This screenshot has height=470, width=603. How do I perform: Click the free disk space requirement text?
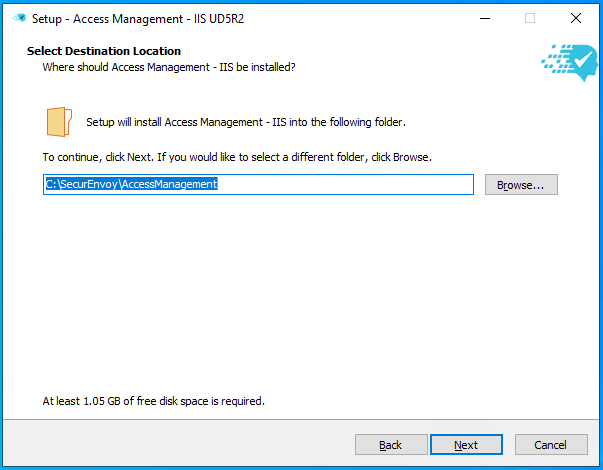[x=153, y=401]
